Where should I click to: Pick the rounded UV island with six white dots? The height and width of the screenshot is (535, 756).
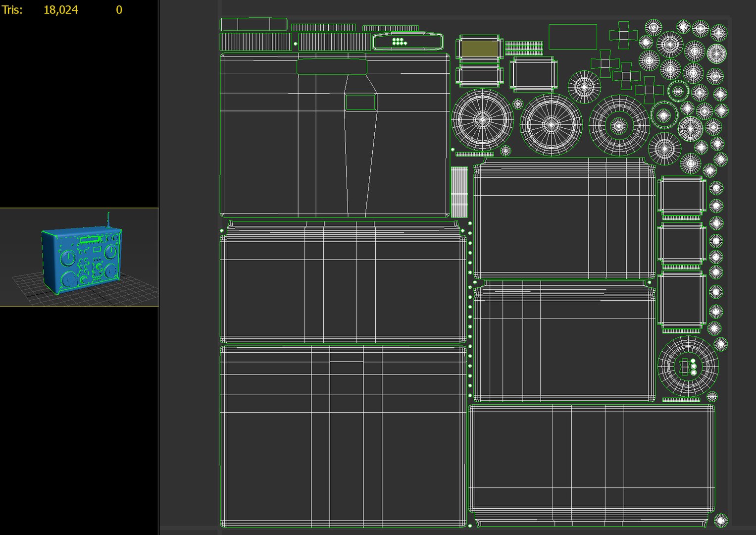[x=407, y=42]
